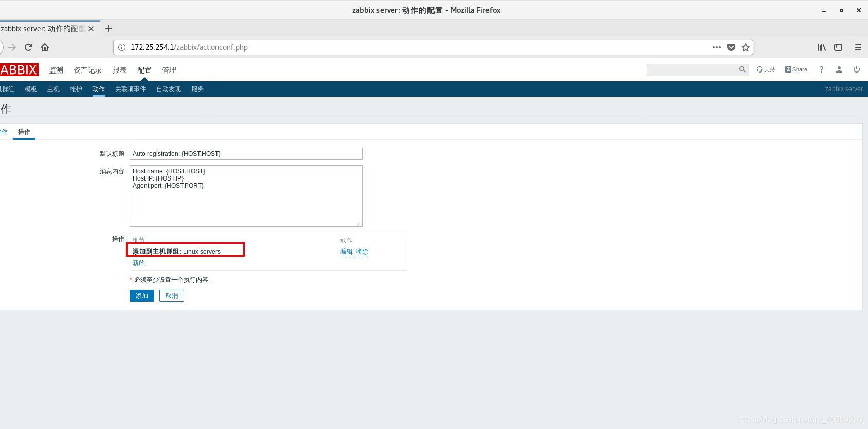
Task: Toggle the Firefox sidebar icon
Action: coord(838,47)
